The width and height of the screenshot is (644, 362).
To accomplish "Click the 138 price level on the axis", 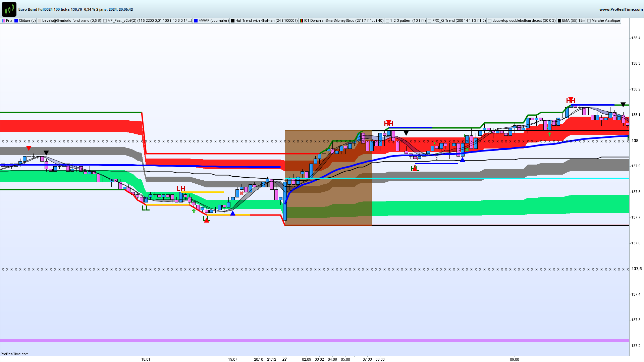I will pyautogui.click(x=635, y=141).
